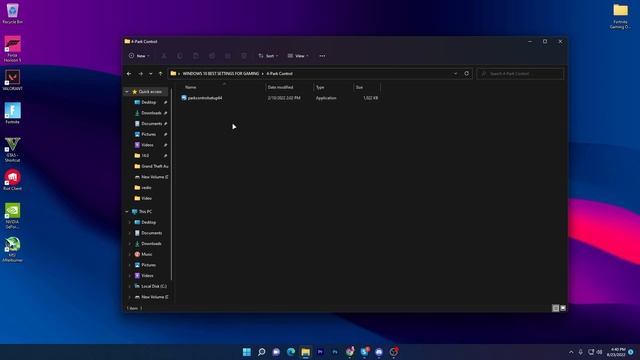This screenshot has height=360, width=640.
Task: Open the See more ellipsis menu
Action: [x=322, y=56]
